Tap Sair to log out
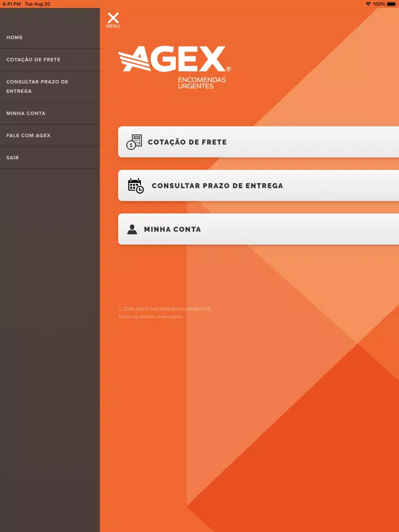Screen dimensions: 399x532 [x=50, y=158]
